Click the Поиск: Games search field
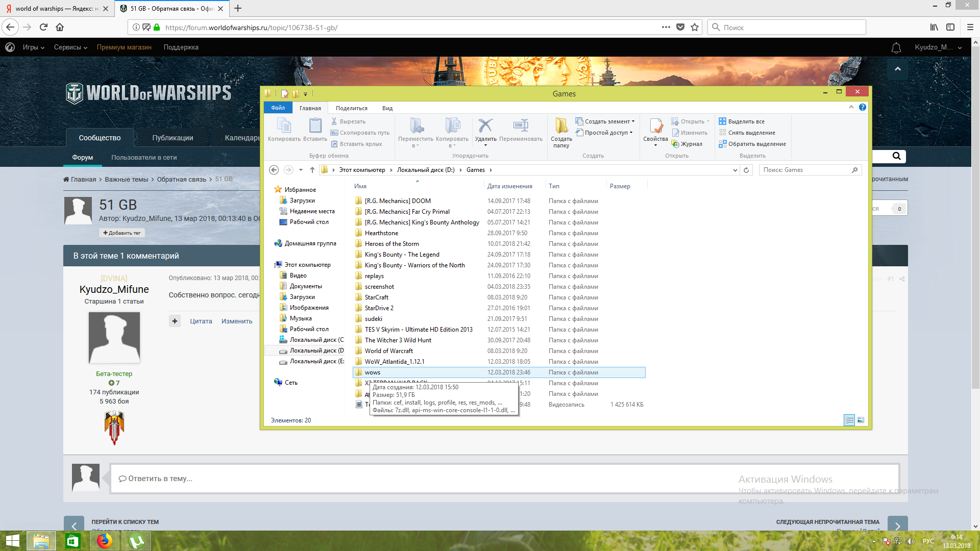This screenshot has height=551, width=980. (x=805, y=170)
